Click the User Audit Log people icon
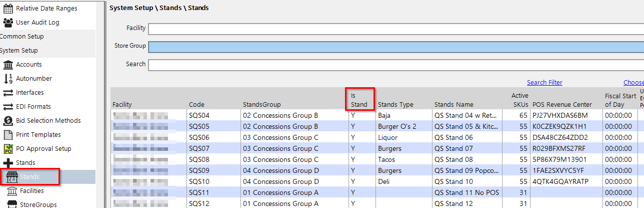This screenshot has height=208, width=644. (8, 23)
